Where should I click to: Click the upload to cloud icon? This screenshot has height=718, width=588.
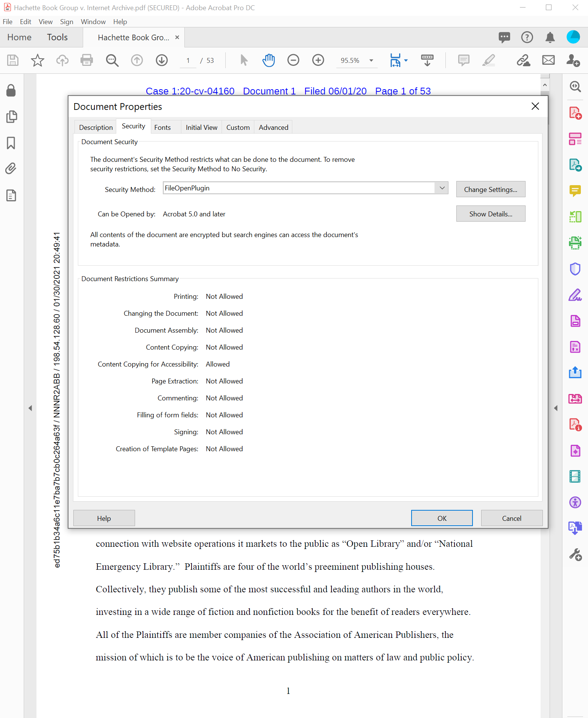pyautogui.click(x=62, y=60)
